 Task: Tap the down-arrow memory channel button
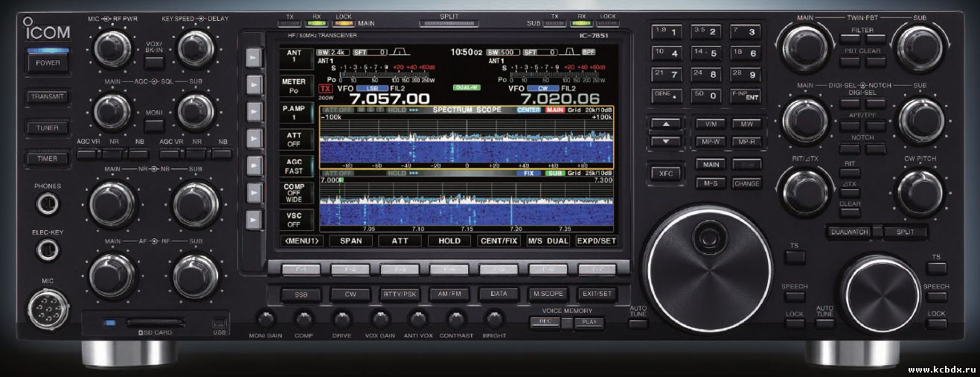click(x=667, y=141)
